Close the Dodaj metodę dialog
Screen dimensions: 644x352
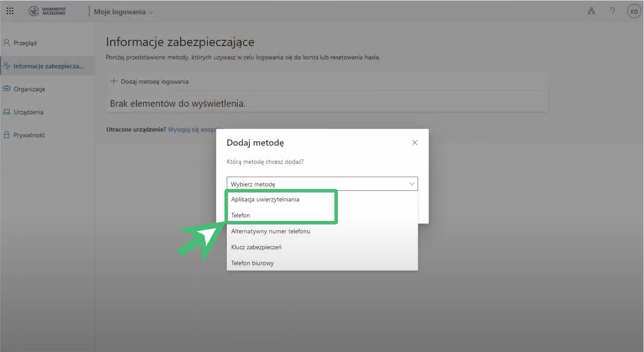415,143
